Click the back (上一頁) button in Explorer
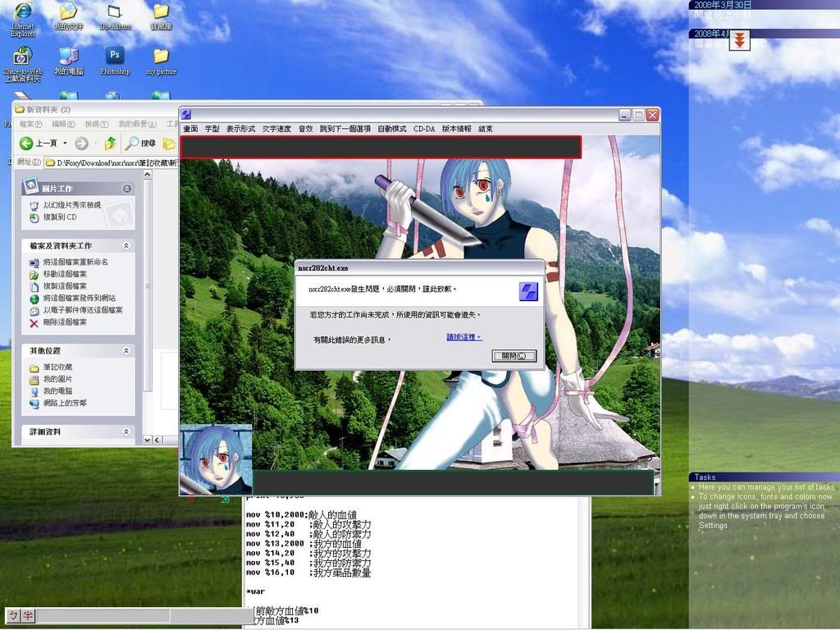The image size is (840, 630). click(38, 143)
